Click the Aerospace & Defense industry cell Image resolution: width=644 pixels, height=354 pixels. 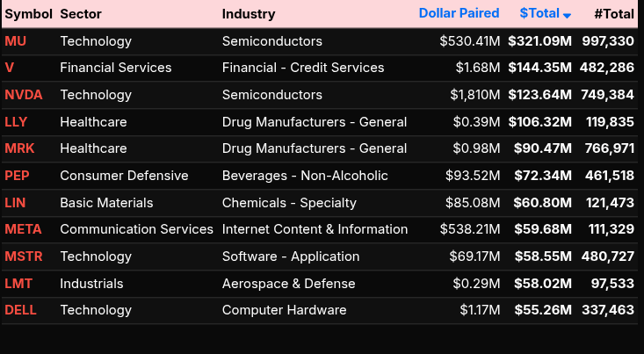click(288, 284)
